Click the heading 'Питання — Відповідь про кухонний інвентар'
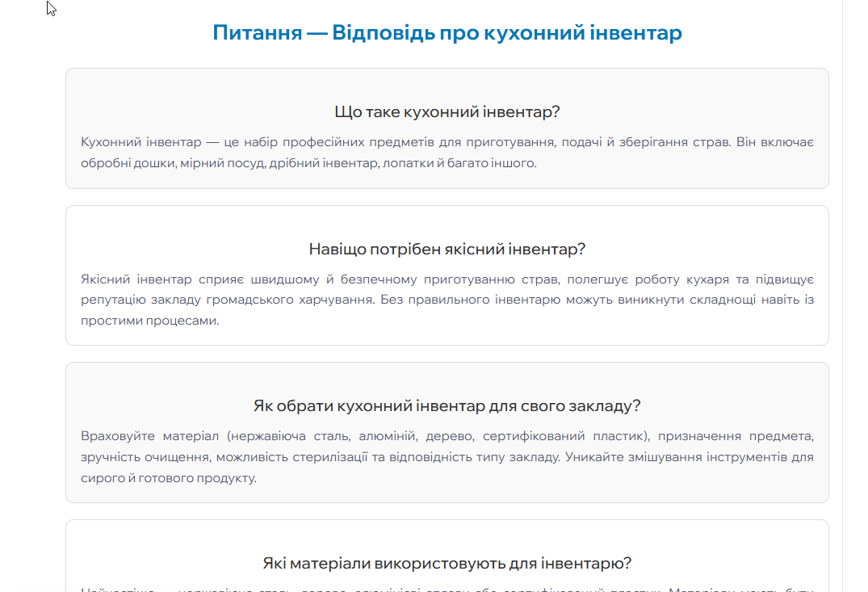 click(x=447, y=32)
